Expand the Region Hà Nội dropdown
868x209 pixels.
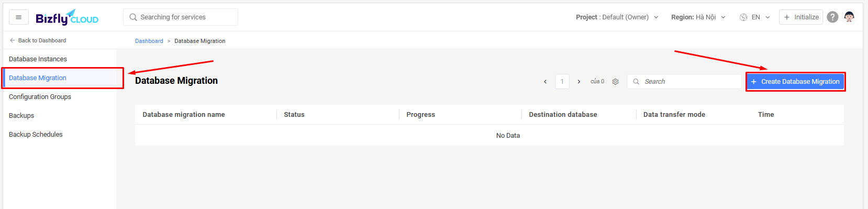tap(698, 17)
